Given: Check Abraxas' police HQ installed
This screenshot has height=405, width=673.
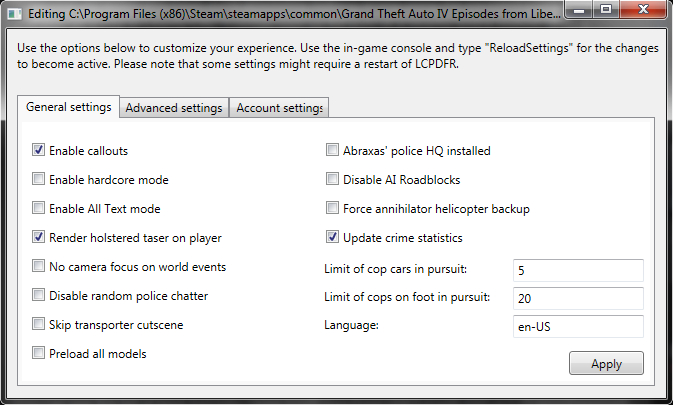Looking at the screenshot, I should point(333,151).
